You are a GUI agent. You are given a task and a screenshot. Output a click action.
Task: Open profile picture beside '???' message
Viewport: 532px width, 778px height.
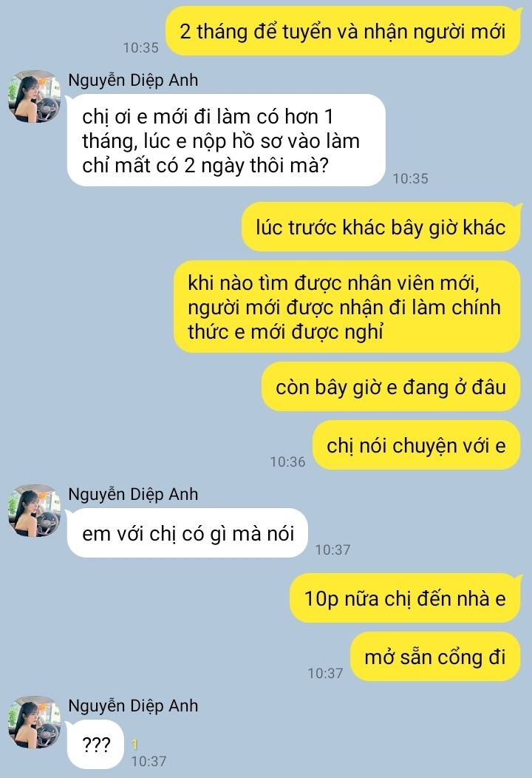point(34,722)
